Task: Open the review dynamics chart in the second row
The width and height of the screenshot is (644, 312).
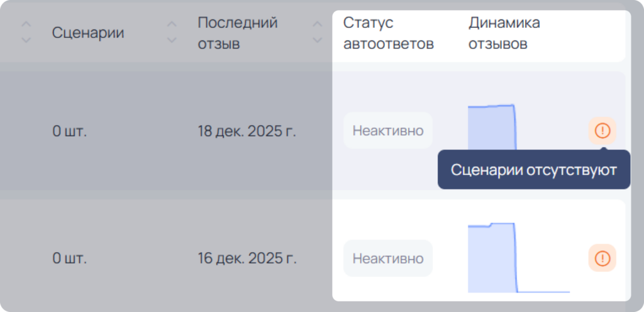Action: (x=519, y=258)
